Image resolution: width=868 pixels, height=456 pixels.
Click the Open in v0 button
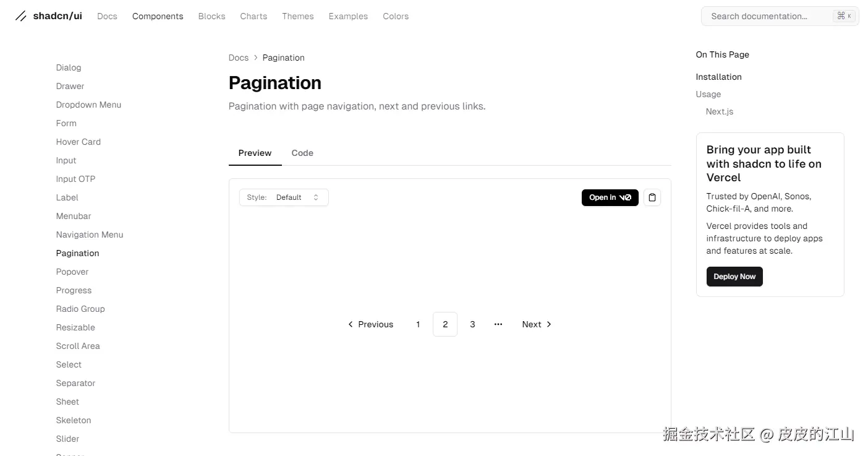(x=610, y=197)
